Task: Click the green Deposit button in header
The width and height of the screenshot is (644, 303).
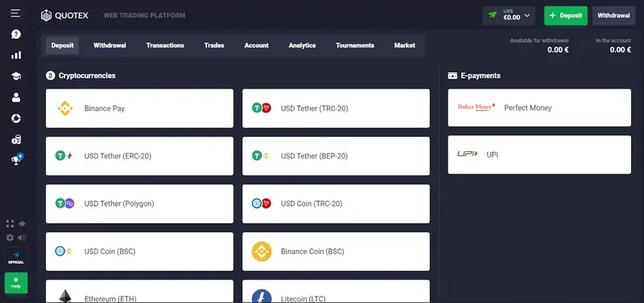Action: point(566,15)
